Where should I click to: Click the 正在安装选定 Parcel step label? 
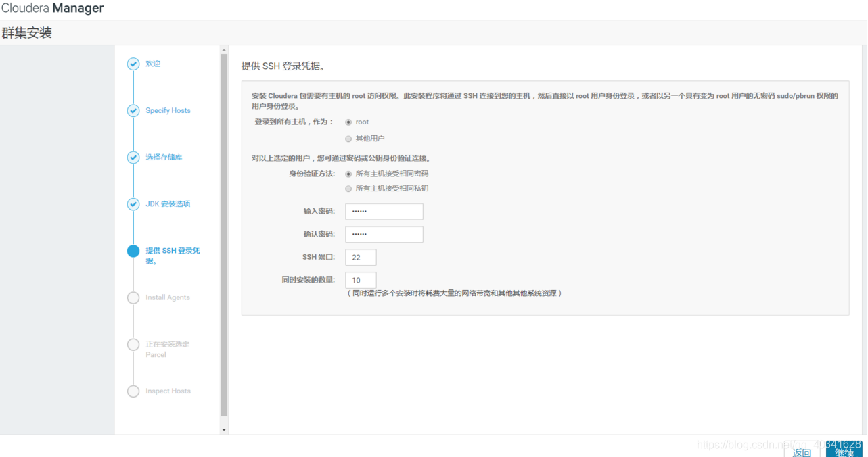click(167, 349)
